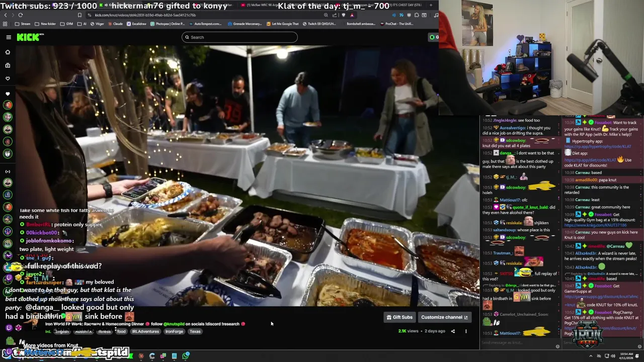Open the Twitch EB QHD bookmark
This screenshot has width=644, height=362.
coord(319,24)
